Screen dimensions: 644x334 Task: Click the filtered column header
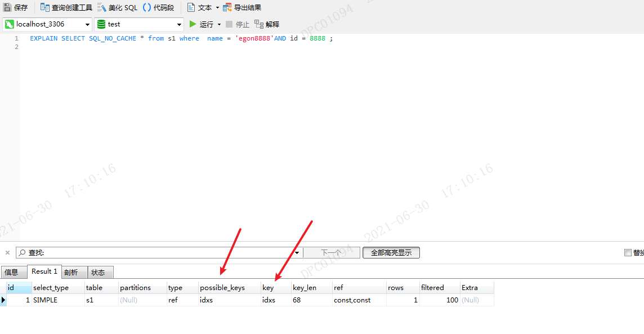click(440, 288)
